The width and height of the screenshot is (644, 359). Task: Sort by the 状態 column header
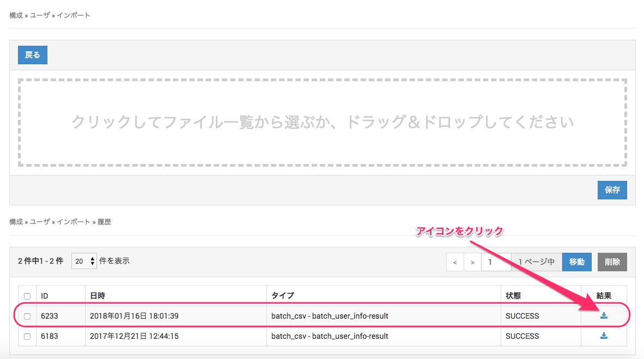pyautogui.click(x=513, y=296)
